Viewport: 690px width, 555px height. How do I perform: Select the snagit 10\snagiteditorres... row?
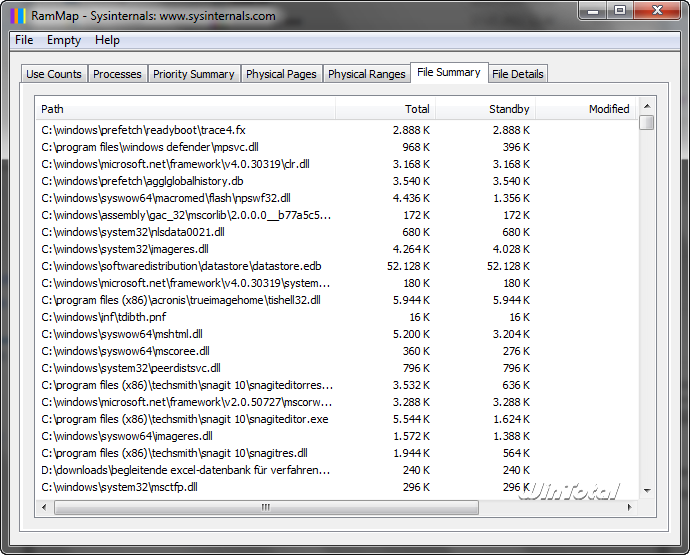tap(336, 385)
